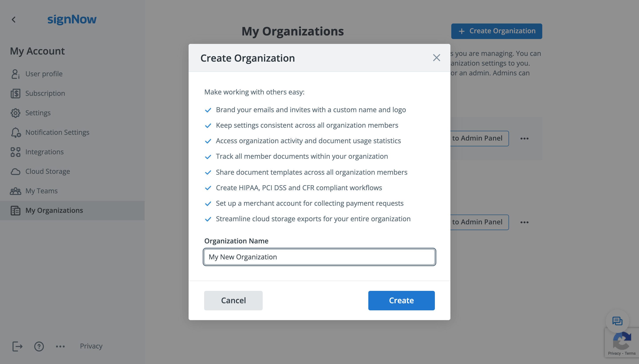Click the Integrations grid icon
The height and width of the screenshot is (364, 639).
[x=15, y=152]
